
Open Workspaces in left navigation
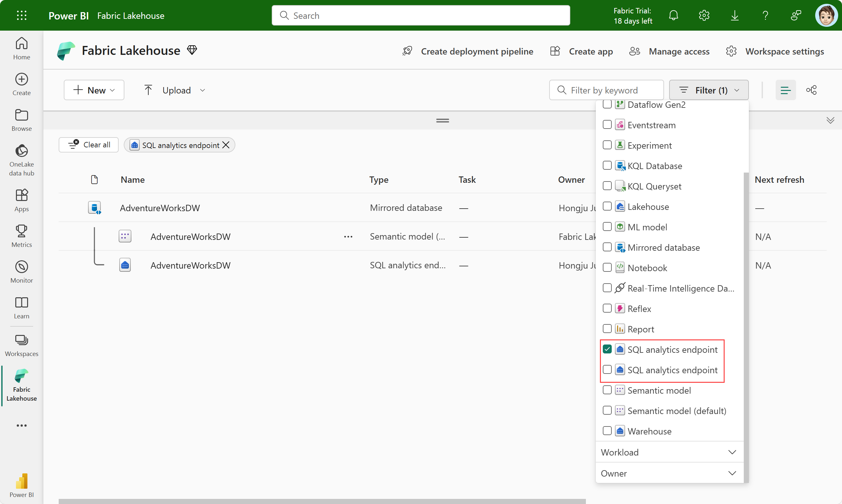coord(21,345)
